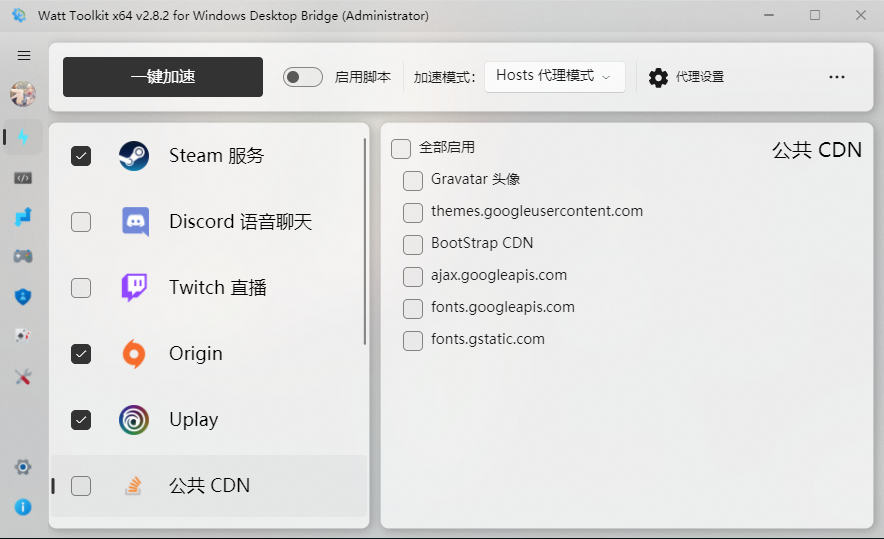Open the blue info about page
The image size is (884, 539).
pos(23,507)
